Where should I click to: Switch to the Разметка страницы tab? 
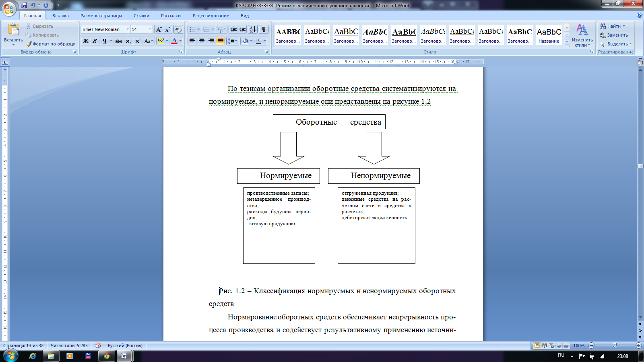101,16
